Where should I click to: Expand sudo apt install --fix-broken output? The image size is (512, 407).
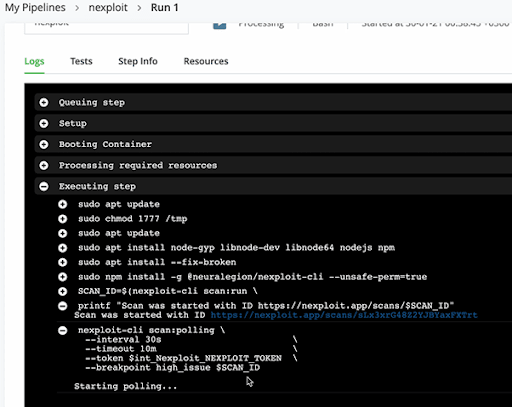pyautogui.click(x=63, y=262)
